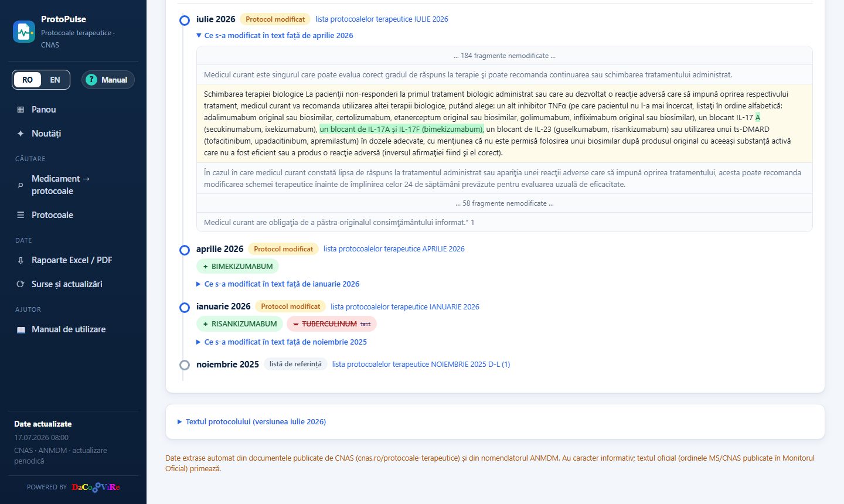Click the ianuarie 2026 timeline circle marker

[185, 308]
